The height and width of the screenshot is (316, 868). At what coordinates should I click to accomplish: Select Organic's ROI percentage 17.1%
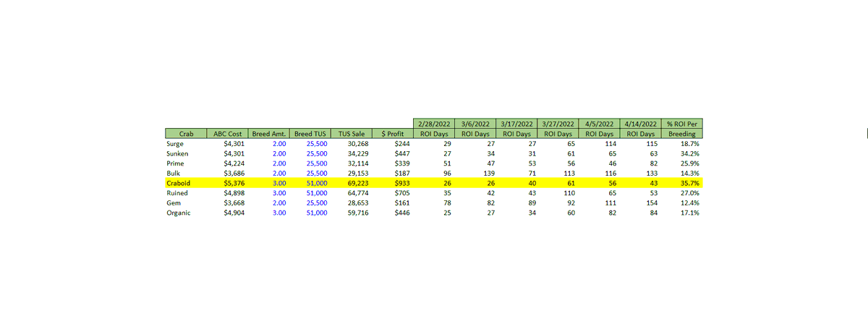(689, 213)
